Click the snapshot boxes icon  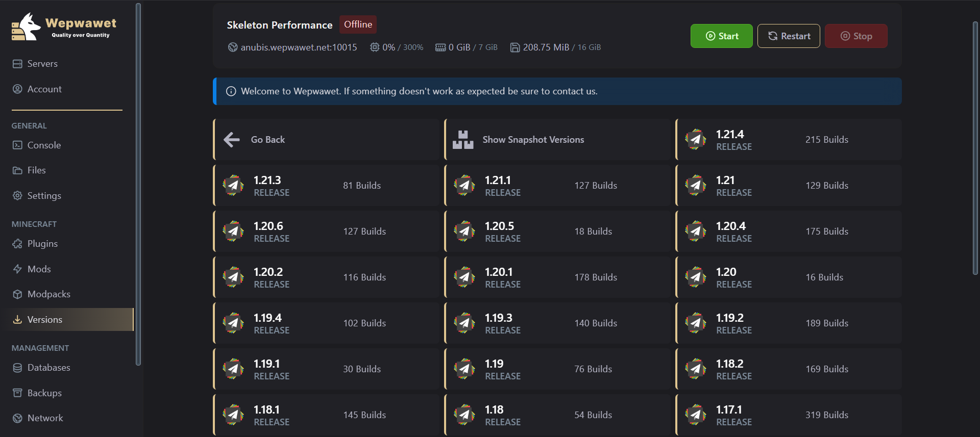[x=463, y=140]
